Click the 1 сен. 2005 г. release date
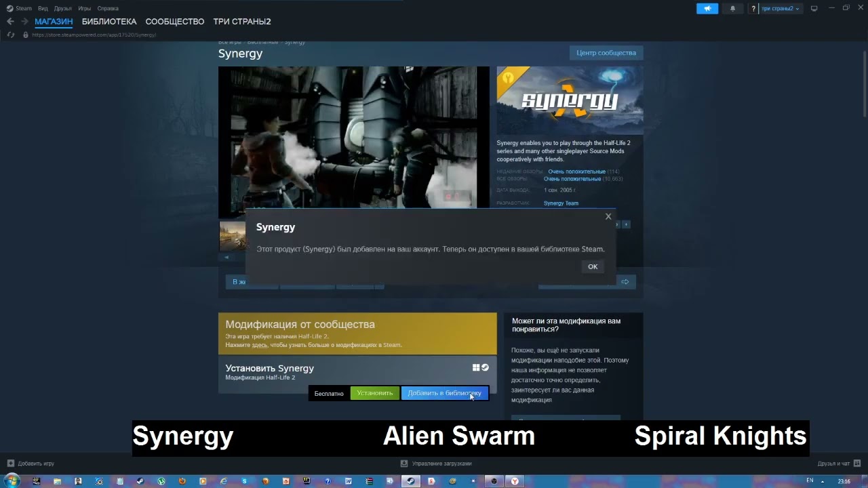868x488 pixels. (x=559, y=190)
